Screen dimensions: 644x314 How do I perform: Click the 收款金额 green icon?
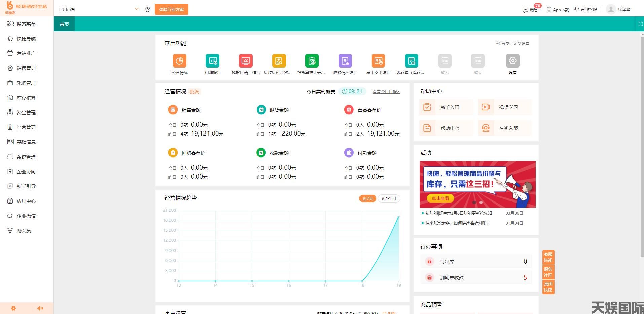coord(261,152)
